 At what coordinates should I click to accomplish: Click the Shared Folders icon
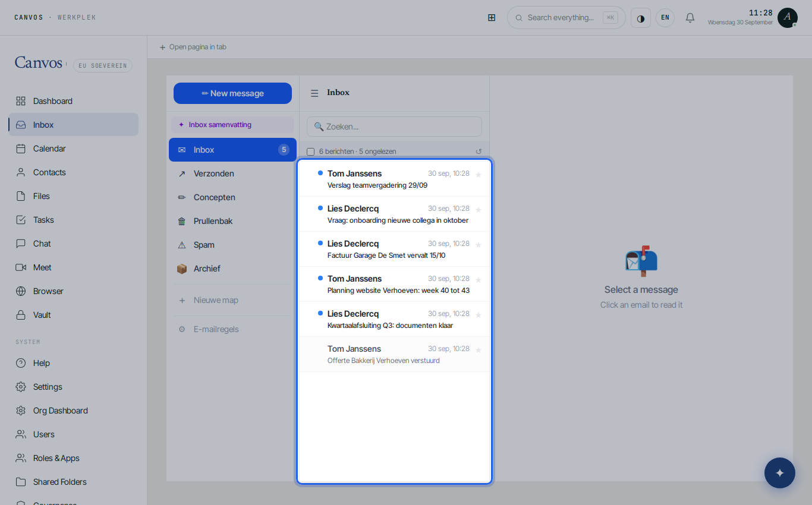tap(21, 482)
